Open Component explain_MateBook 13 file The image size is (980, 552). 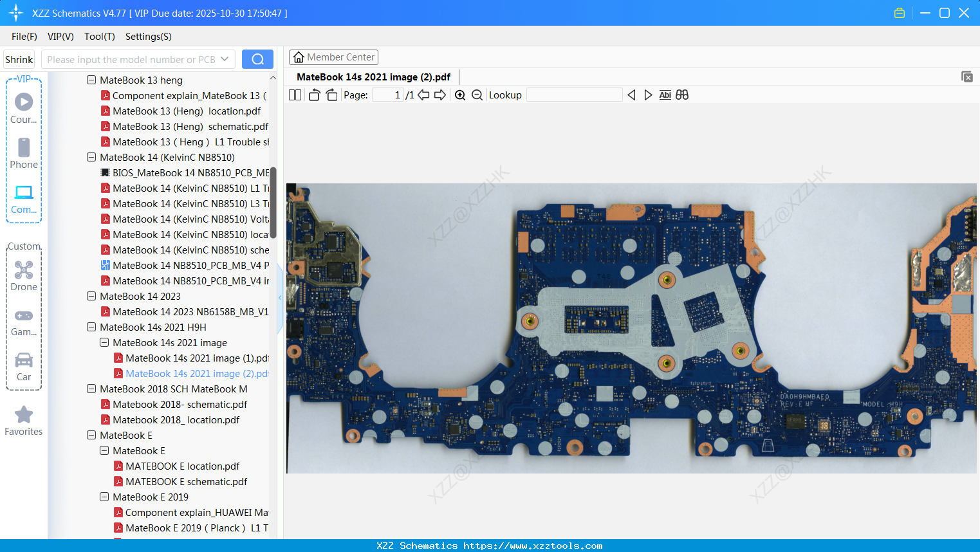[184, 96]
